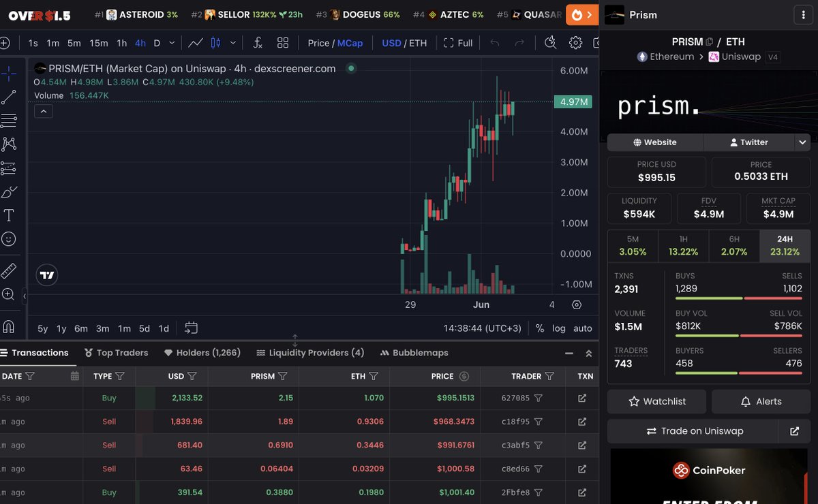Open the indicators fx menu

[258, 43]
